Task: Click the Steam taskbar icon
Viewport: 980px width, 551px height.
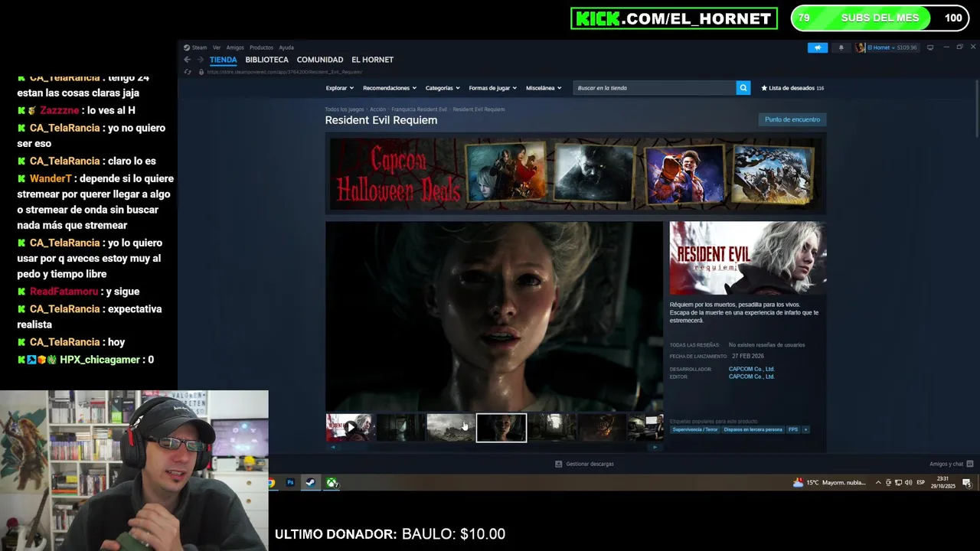Action: (310, 483)
